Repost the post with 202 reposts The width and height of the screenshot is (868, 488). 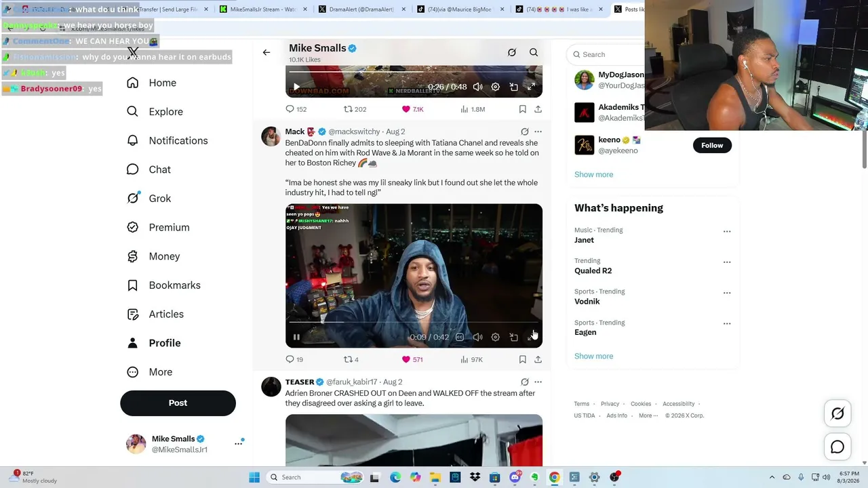[355, 109]
